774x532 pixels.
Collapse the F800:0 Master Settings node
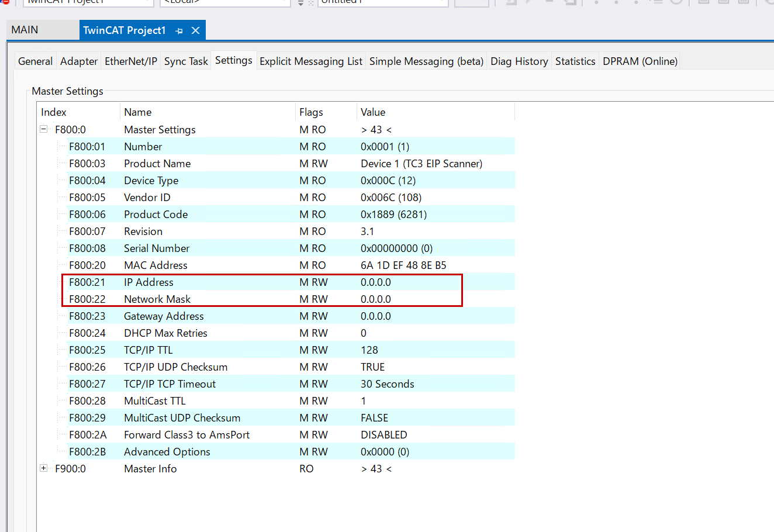[44, 129]
